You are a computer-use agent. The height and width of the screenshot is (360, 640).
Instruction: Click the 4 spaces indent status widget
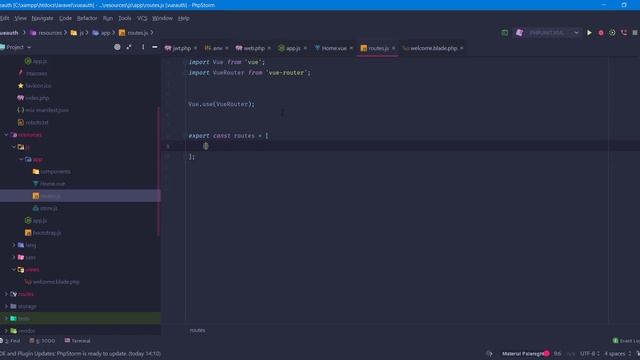point(618,353)
